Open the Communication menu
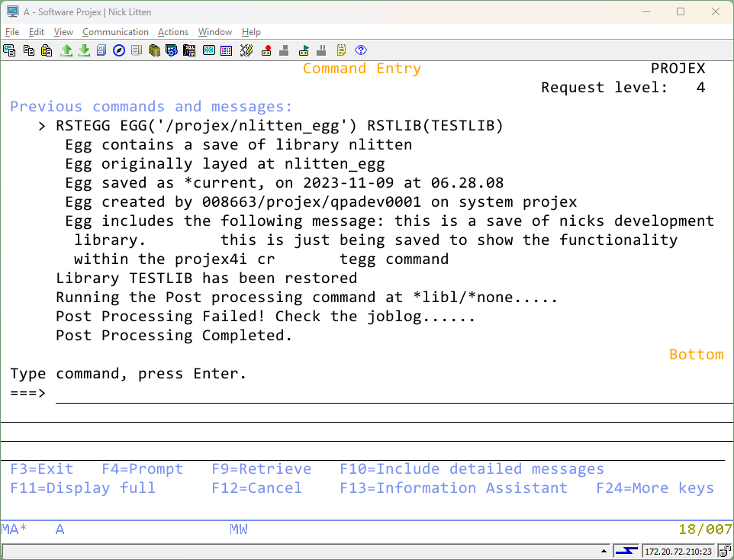The image size is (734, 560). point(116,32)
